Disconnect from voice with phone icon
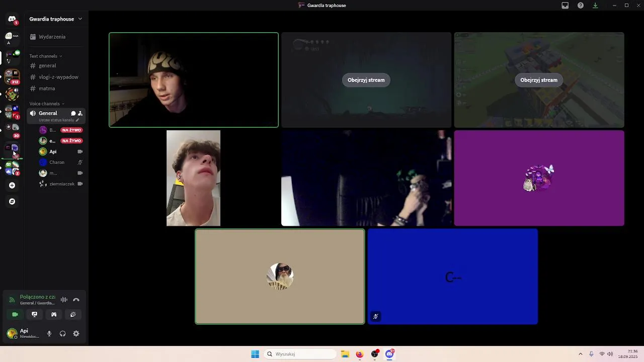This screenshot has width=644, height=362. [x=76, y=300]
